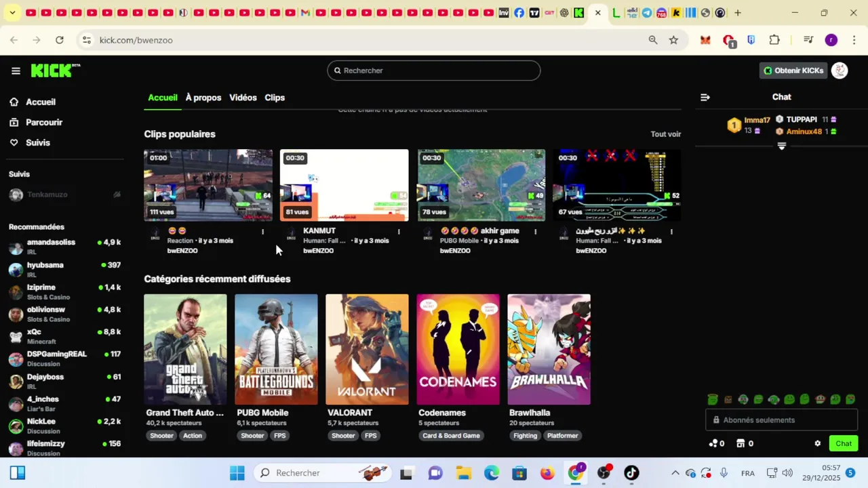
Task: Switch to the Clips tab
Action: click(275, 98)
